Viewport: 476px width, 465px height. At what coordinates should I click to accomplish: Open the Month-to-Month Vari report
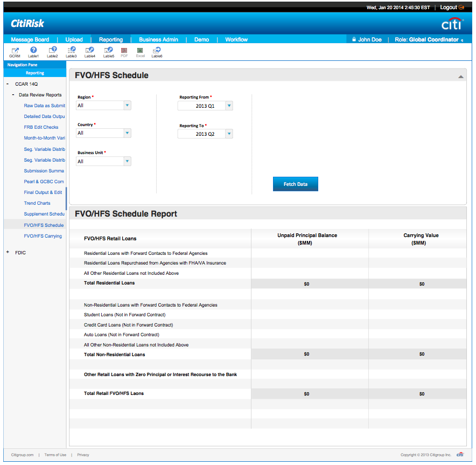[x=45, y=138]
